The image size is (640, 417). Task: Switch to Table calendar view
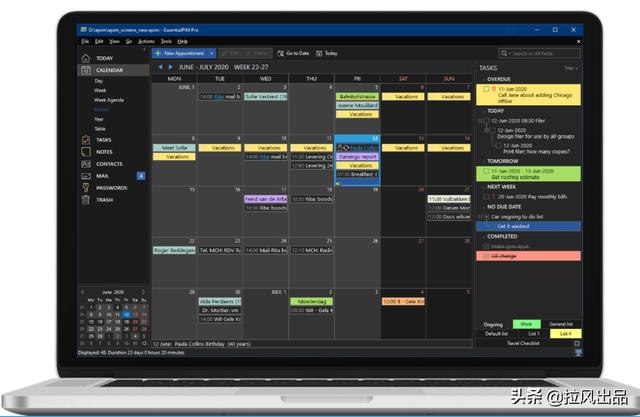pyautogui.click(x=100, y=129)
